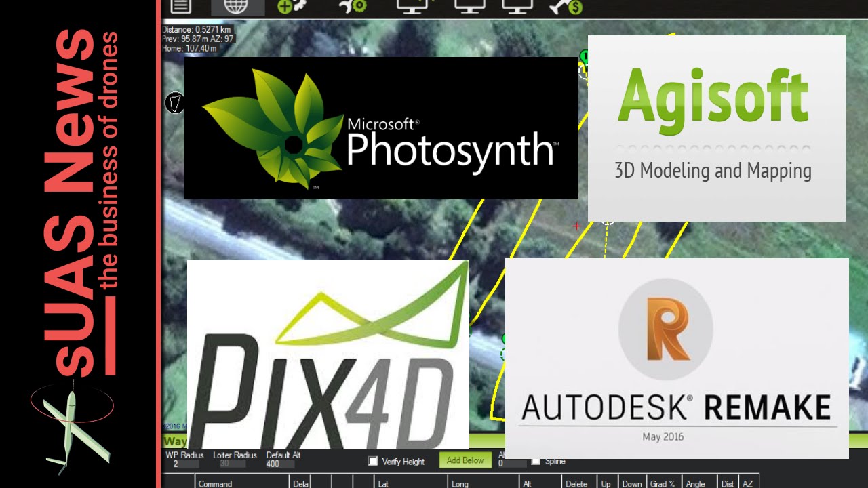The width and height of the screenshot is (868, 488).
Task: Click the green Add Below button
Action: (465, 460)
